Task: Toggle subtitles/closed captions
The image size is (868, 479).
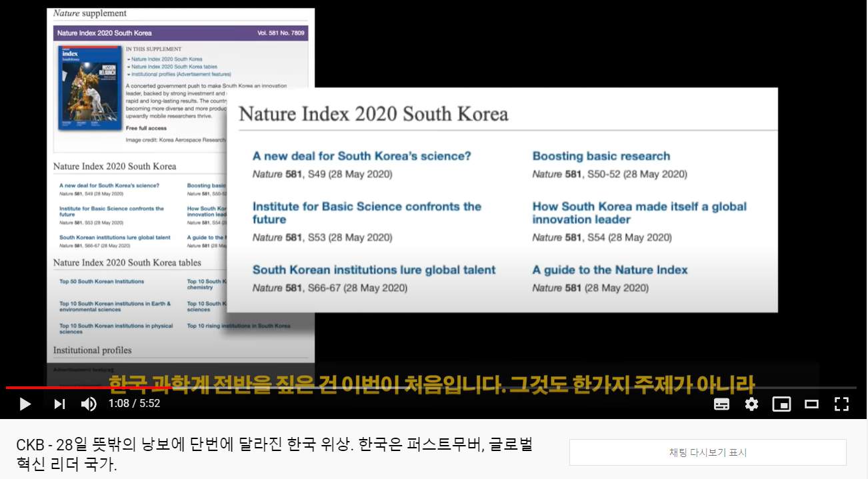Action: tap(721, 404)
